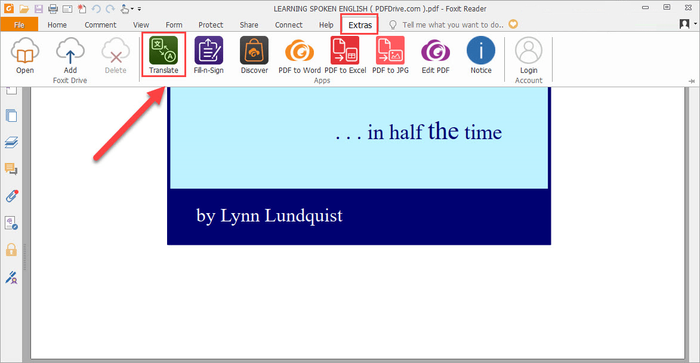Switch to the Help tab
Image resolution: width=700 pixels, height=363 pixels.
326,25
